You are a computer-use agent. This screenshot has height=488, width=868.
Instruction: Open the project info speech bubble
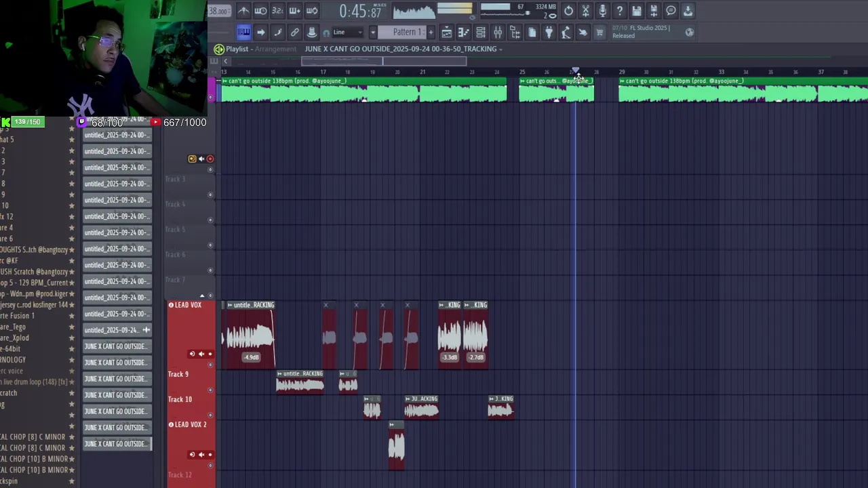tap(671, 10)
